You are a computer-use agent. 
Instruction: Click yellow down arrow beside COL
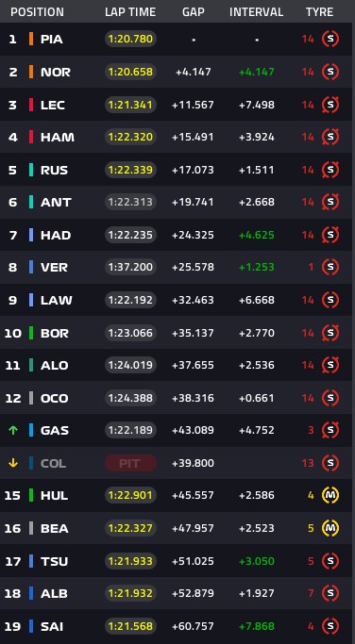pos(13,463)
